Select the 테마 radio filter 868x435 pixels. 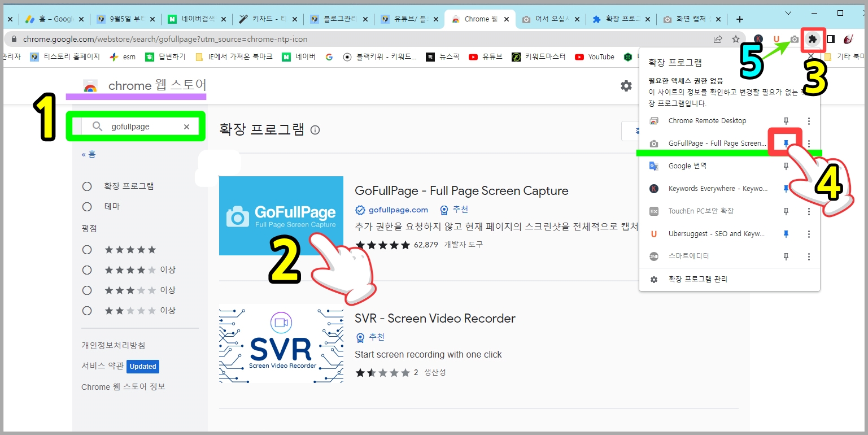point(87,207)
